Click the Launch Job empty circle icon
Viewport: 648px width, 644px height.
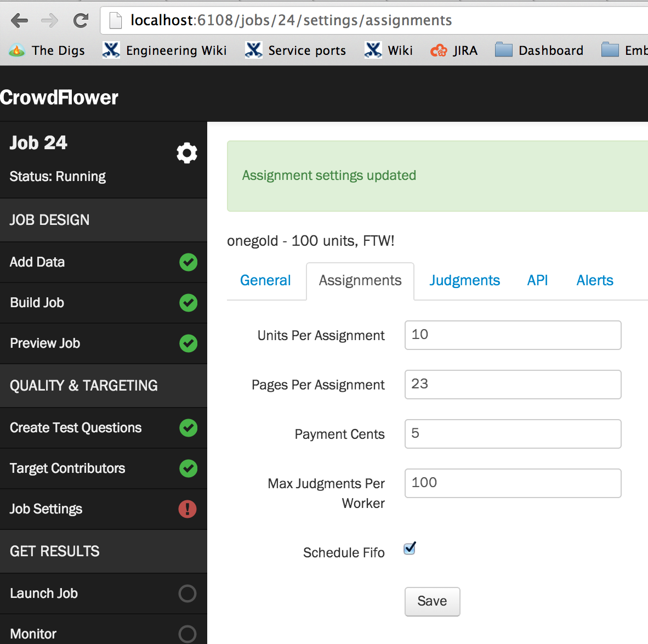187,594
